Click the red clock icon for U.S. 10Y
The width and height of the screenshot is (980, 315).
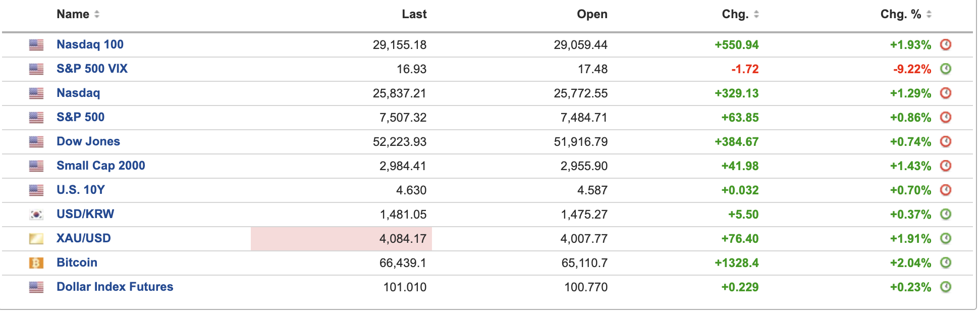(946, 190)
